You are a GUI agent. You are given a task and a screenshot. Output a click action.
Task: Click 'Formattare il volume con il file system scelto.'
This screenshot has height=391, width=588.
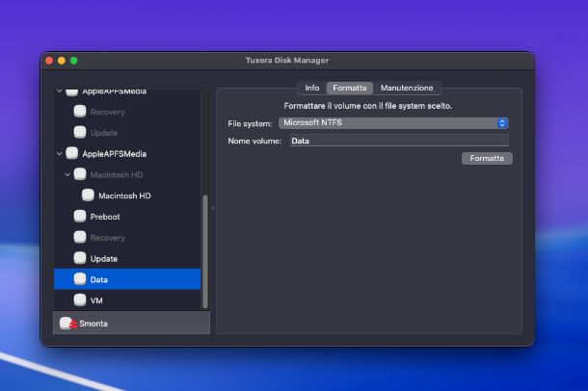tap(368, 106)
